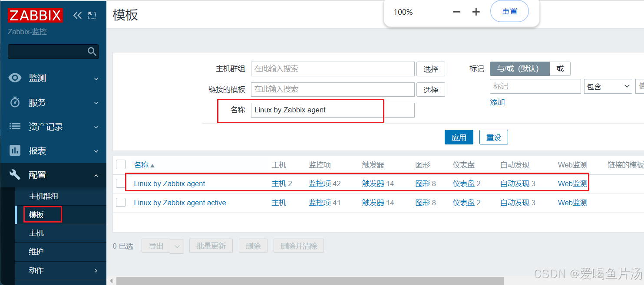Expand the 监测 menu chevron

tap(96, 79)
